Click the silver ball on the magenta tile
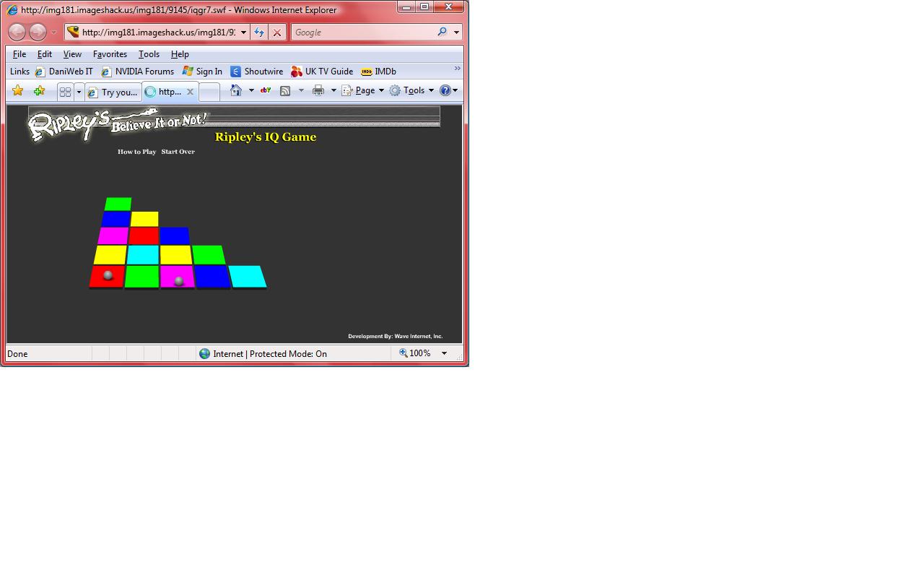 (179, 281)
